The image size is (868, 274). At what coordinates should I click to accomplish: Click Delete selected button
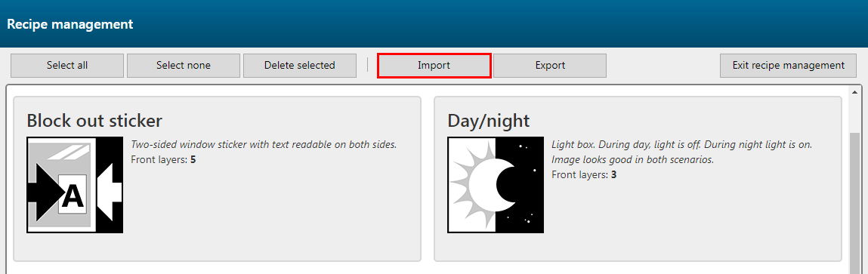(299, 66)
